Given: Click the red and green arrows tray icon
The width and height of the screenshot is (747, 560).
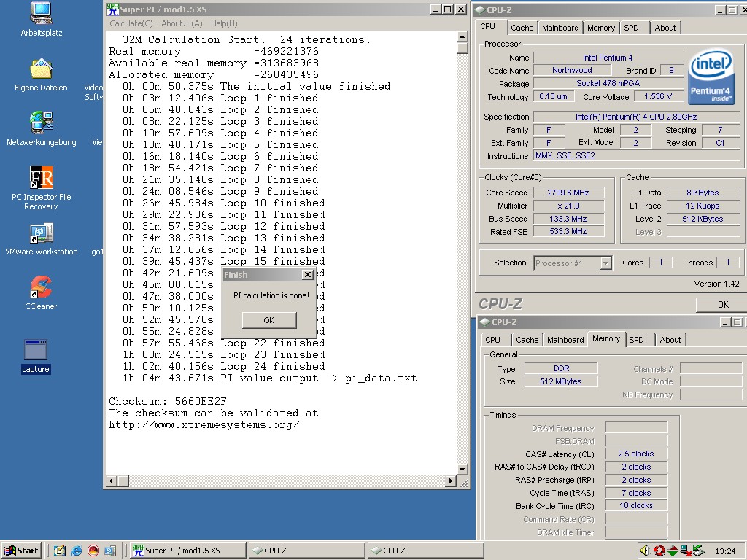Looking at the screenshot, I should click(673, 551).
